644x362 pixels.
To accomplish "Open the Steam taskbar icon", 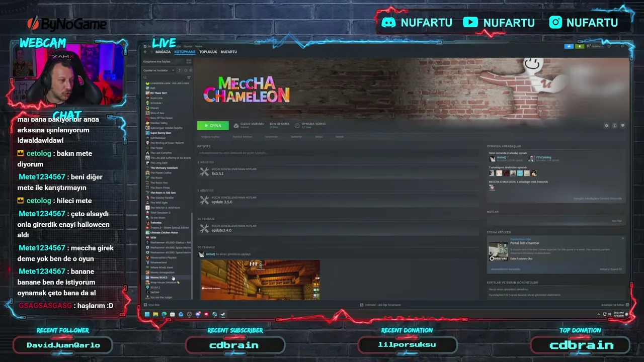I will (223, 314).
